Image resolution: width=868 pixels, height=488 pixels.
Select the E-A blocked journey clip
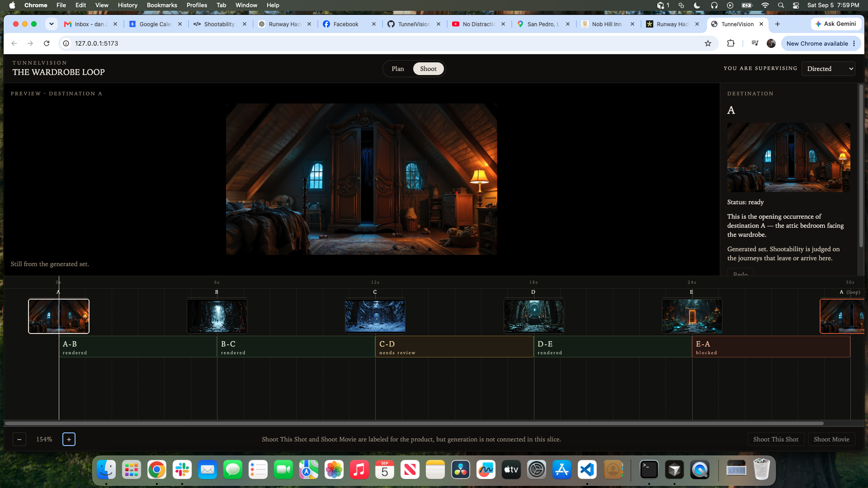[x=771, y=347]
